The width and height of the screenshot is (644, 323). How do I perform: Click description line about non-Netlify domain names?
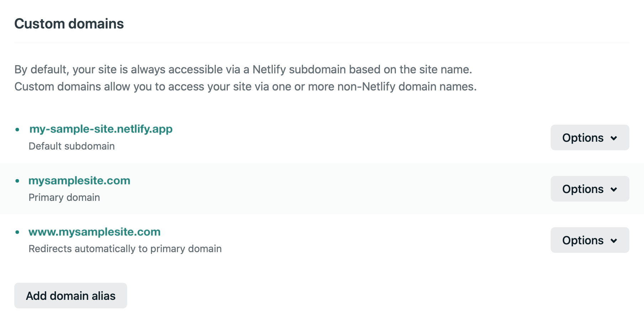click(245, 87)
